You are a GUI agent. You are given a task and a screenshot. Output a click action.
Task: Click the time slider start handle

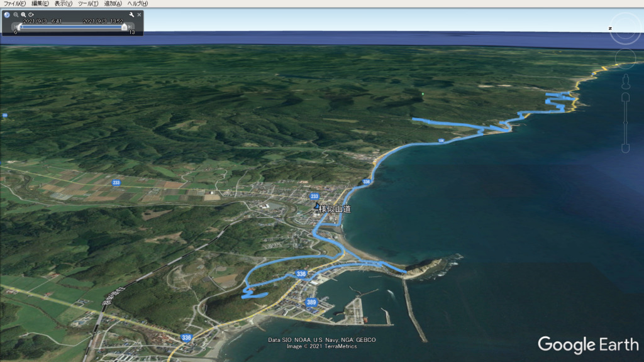(19, 27)
